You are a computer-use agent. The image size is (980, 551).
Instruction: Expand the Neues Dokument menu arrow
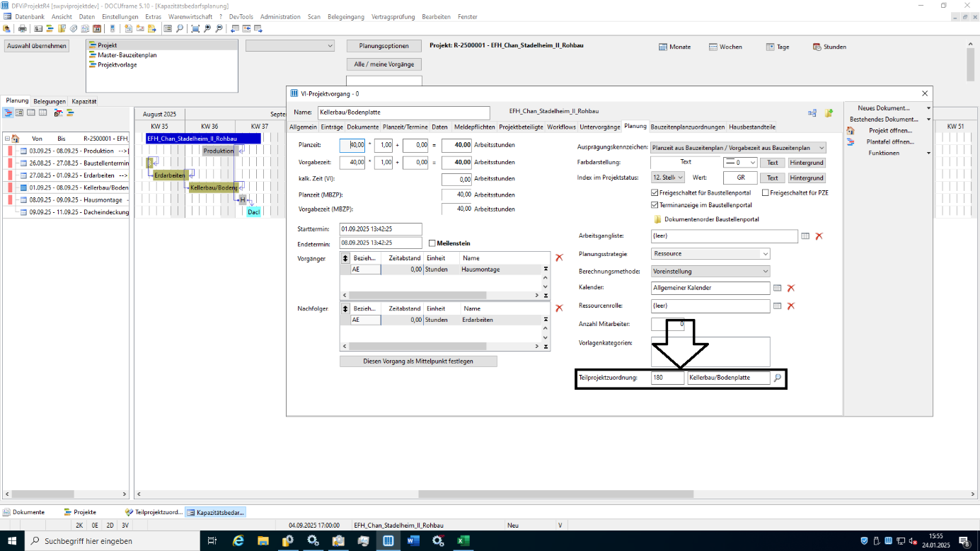pos(928,108)
